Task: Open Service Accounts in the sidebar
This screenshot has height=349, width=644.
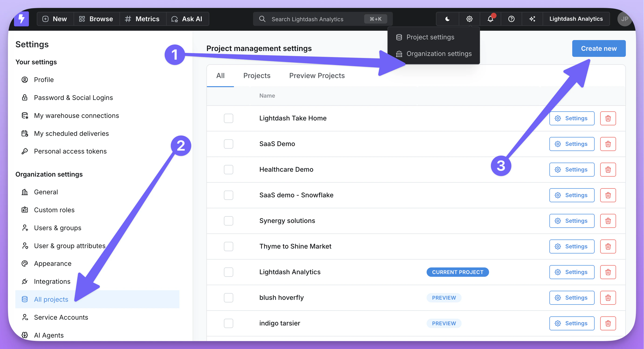Action: [x=61, y=317]
